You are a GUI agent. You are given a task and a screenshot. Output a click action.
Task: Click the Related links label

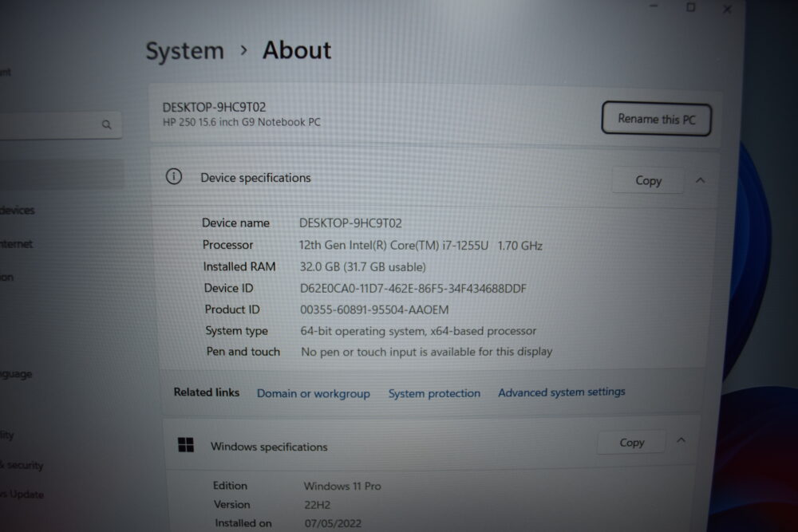[x=207, y=392]
